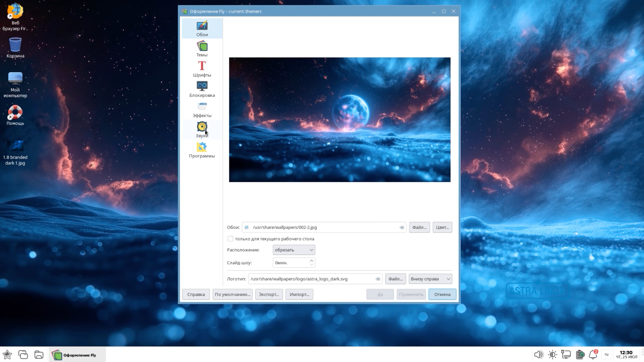Viewport: 644px width, 362px height.
Task: Clear the wallpaper path field icon
Action: click(x=402, y=227)
